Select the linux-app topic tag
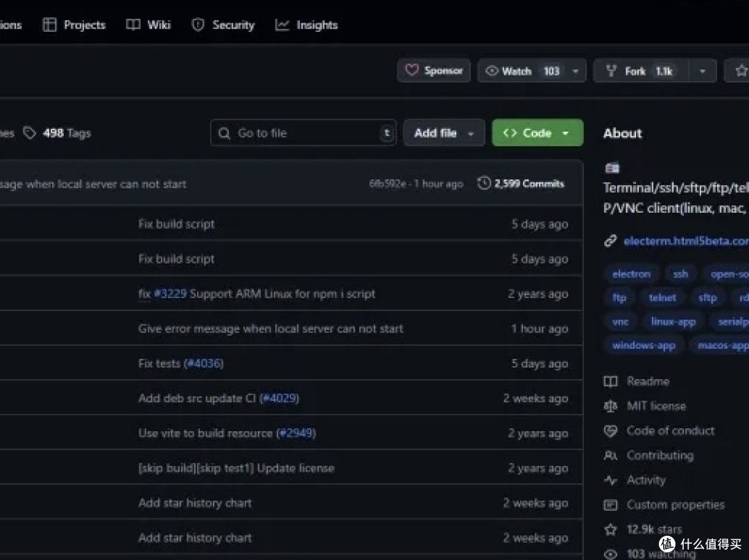This screenshot has width=749, height=560. click(x=673, y=322)
